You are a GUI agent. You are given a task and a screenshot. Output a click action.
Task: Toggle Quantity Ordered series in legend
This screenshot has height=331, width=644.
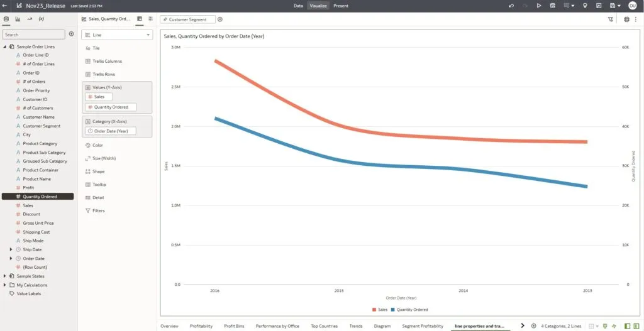[409, 310]
